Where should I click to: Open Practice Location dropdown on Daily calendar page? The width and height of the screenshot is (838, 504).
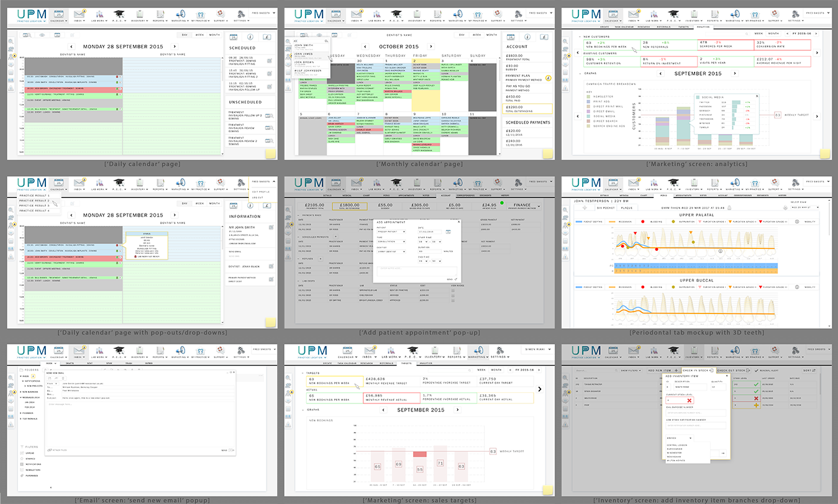(x=32, y=21)
